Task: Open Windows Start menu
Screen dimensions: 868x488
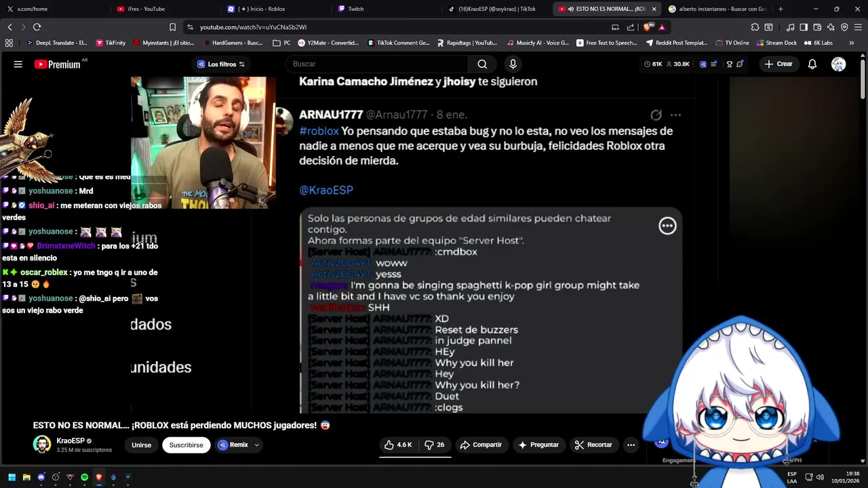Action: point(12,477)
